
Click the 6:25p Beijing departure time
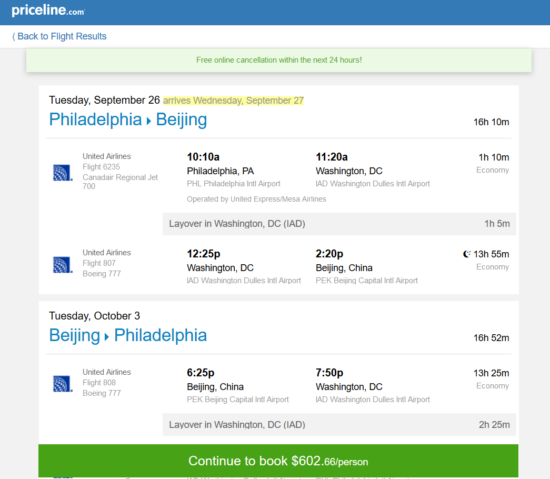click(200, 372)
